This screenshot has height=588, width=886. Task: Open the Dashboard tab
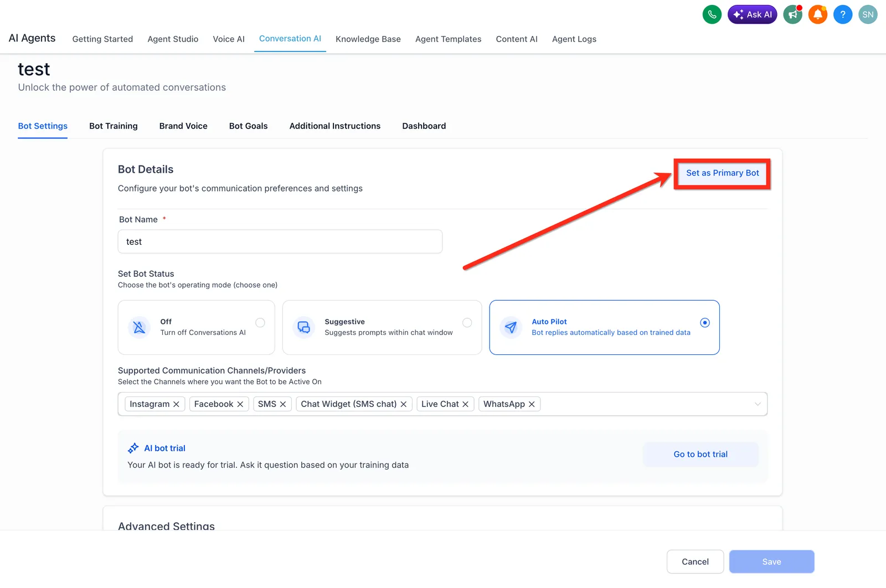coord(424,126)
